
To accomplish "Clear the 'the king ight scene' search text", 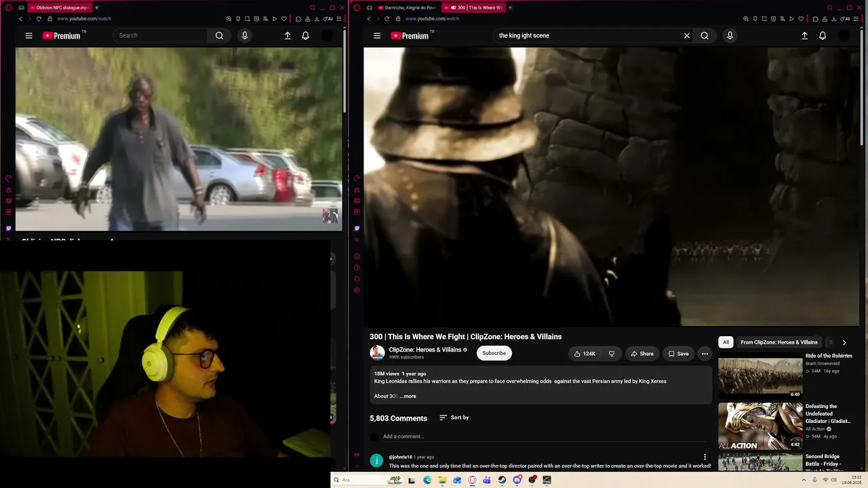I will 687,36.
